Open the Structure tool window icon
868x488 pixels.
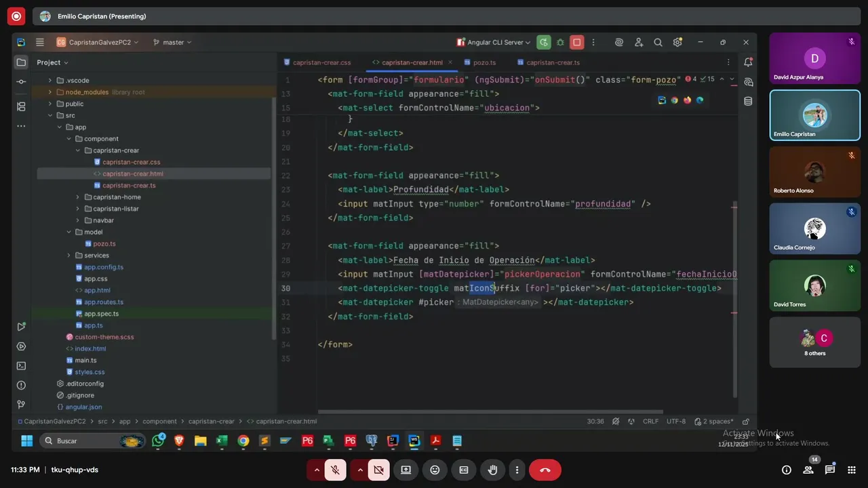click(x=21, y=106)
